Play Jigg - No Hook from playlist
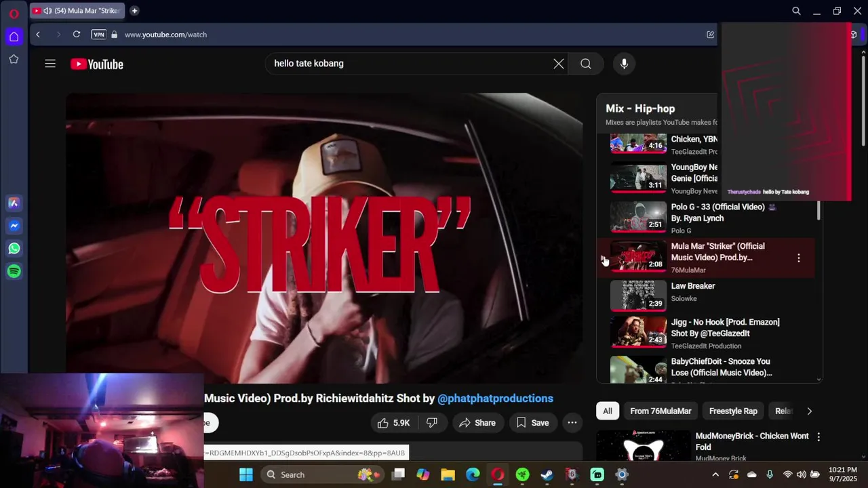The width and height of the screenshot is (868, 488). (705, 333)
